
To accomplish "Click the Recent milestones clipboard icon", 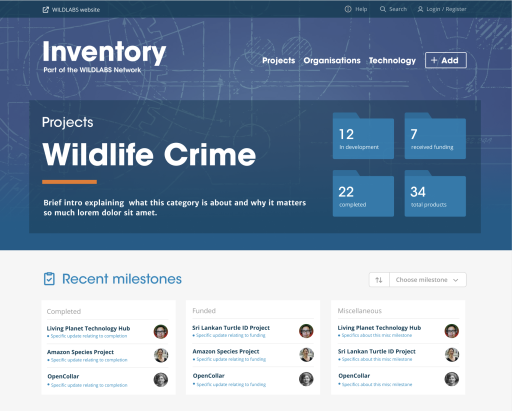I will pos(49,279).
